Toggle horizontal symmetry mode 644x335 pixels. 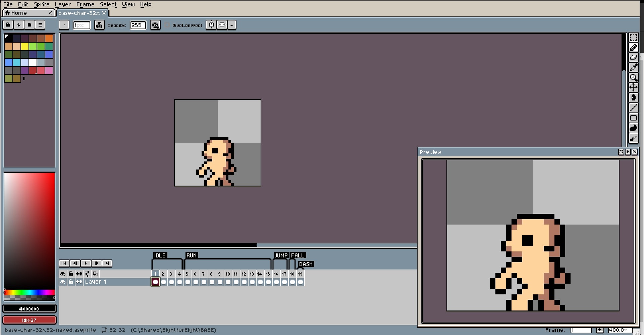[x=211, y=25]
